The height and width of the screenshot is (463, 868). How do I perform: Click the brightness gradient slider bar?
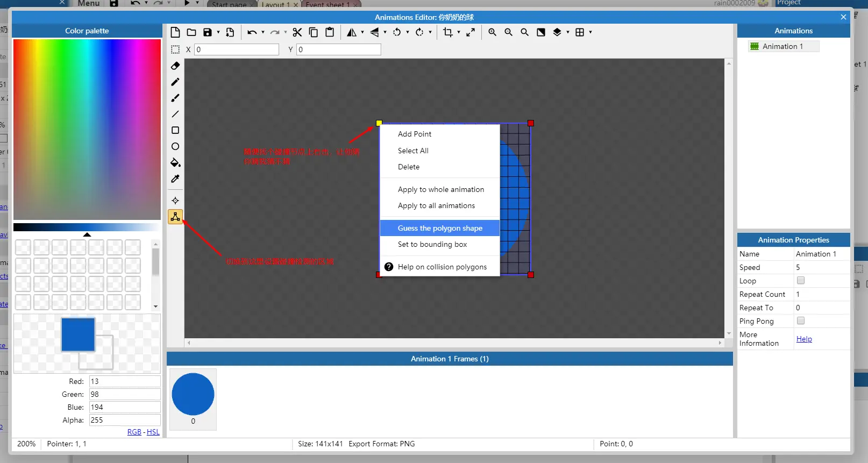click(x=87, y=227)
